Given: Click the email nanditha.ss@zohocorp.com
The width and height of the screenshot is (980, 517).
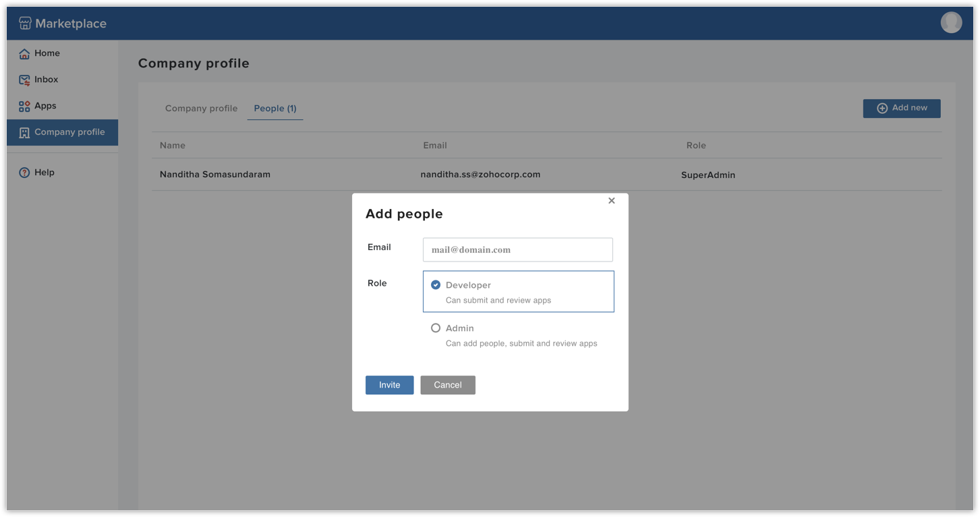Looking at the screenshot, I should tap(480, 174).
